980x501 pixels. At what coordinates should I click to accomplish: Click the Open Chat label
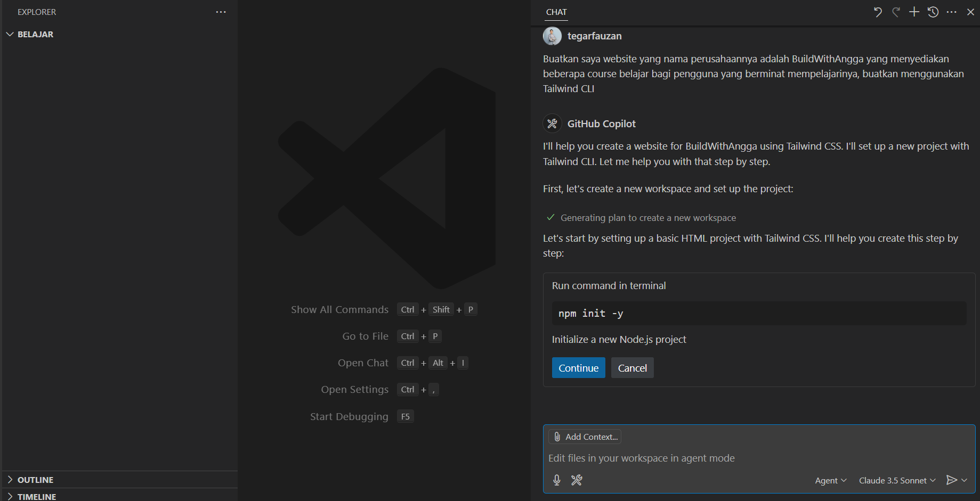tap(363, 363)
